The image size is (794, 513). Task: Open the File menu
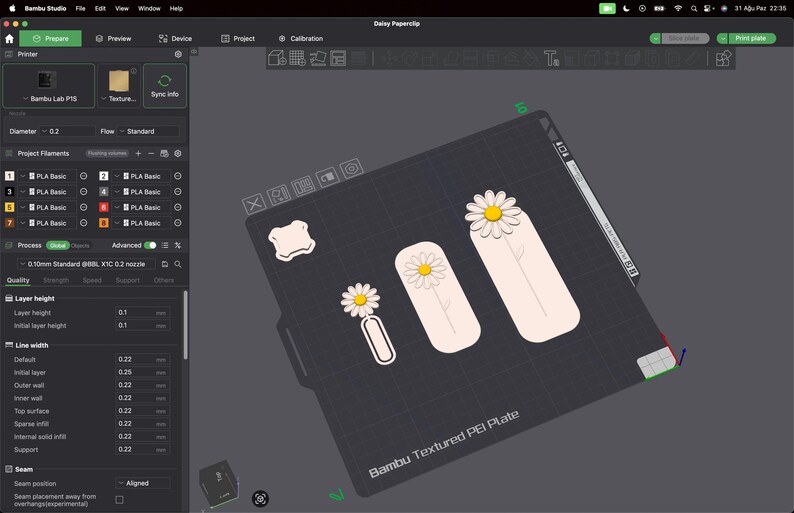pos(81,9)
